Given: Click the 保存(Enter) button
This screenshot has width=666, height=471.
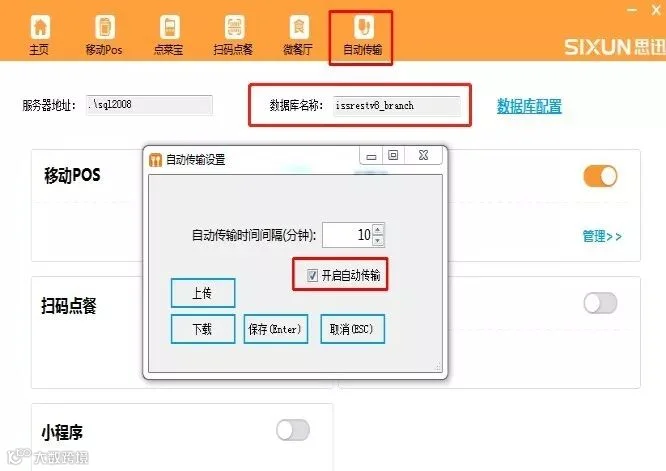Looking at the screenshot, I should click(x=276, y=329).
